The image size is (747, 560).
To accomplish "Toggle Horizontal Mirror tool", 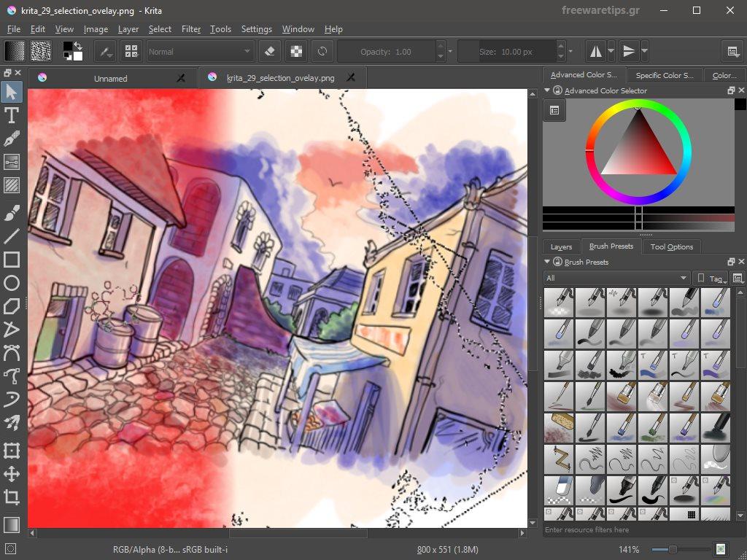I will 596,51.
